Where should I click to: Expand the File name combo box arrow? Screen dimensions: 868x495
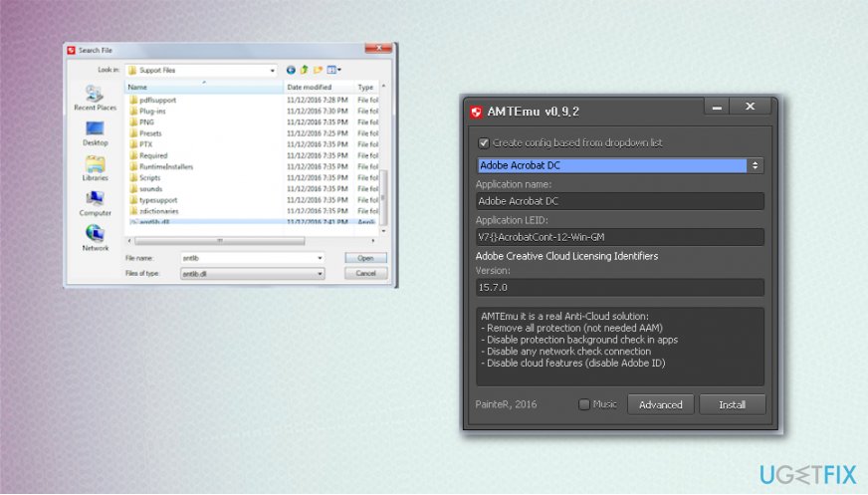click(320, 258)
